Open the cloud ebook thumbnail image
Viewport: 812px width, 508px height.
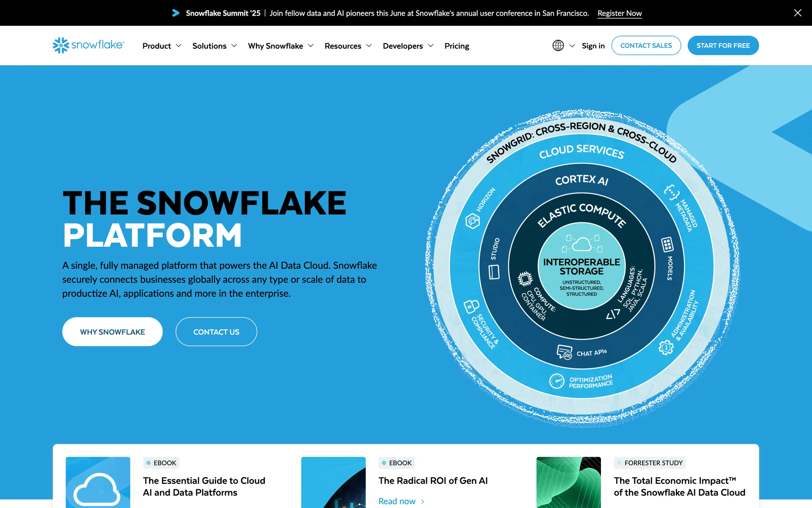[x=98, y=483]
